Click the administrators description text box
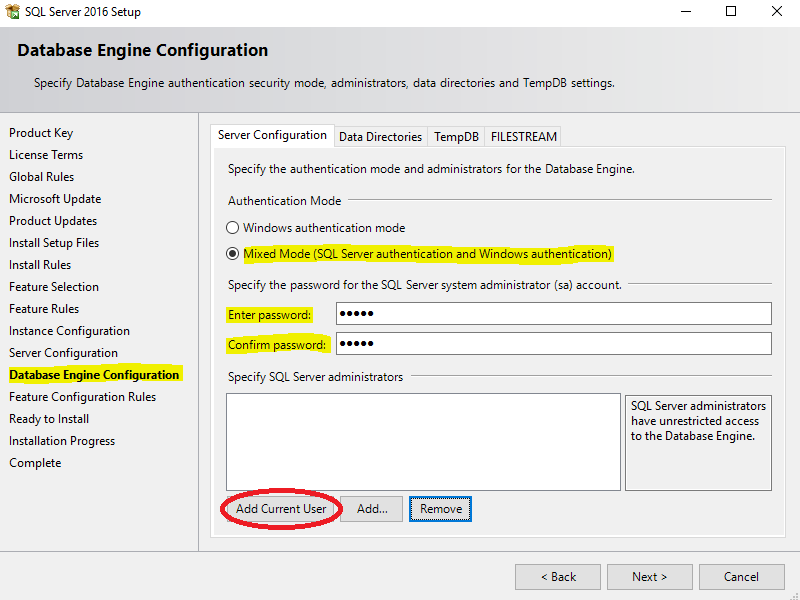800x600 pixels. (698, 443)
